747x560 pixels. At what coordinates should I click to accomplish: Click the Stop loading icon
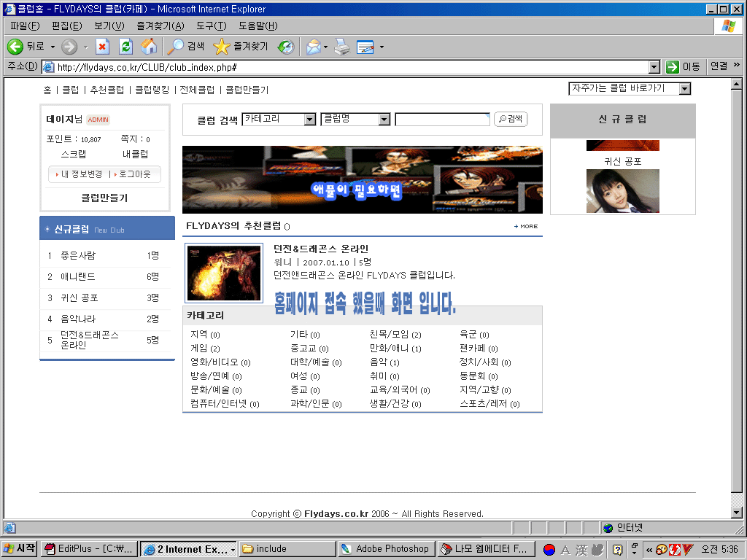coord(103,47)
